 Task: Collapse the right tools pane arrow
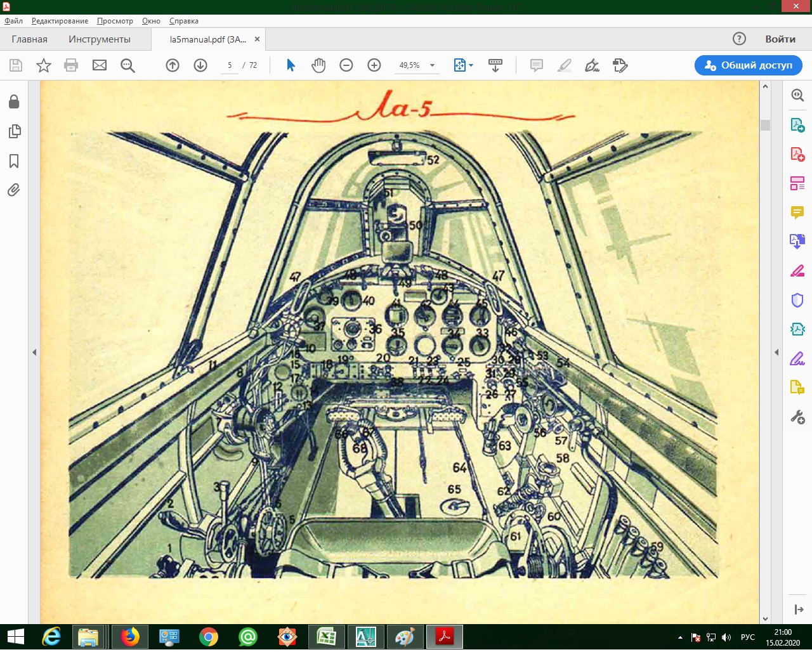point(776,352)
